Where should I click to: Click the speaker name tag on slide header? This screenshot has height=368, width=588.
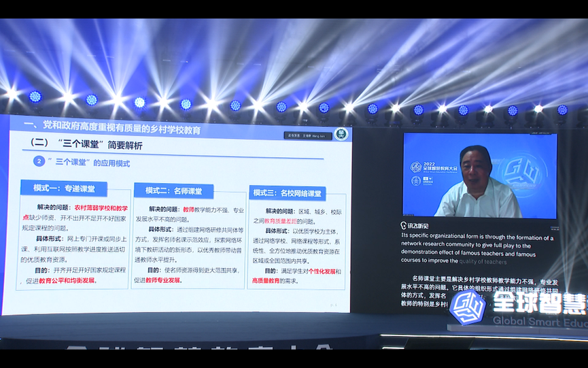308,135
